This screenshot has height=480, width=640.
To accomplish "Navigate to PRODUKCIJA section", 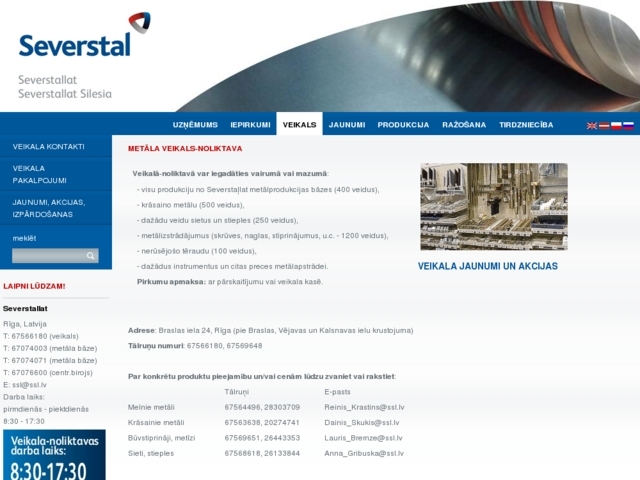I will click(x=403, y=125).
